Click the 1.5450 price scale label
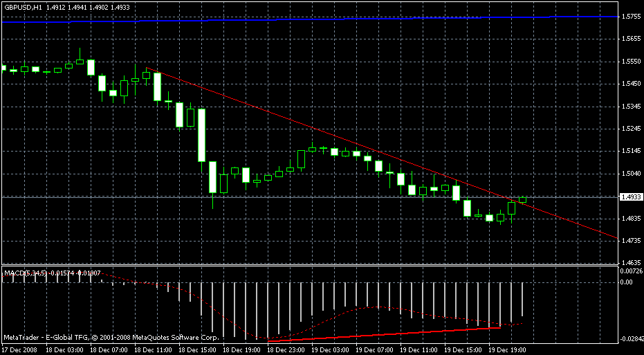 click(x=632, y=84)
